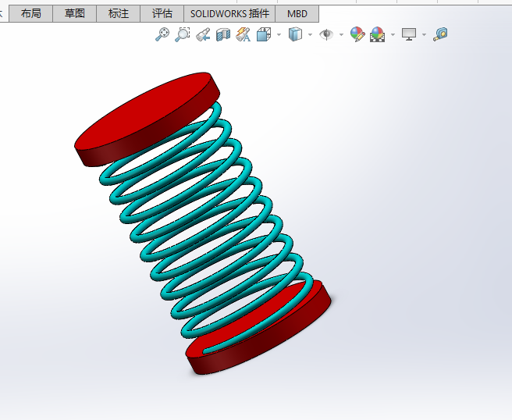Image resolution: width=512 pixels, height=420 pixels.
Task: Expand the View Orientation dropdown arrow
Action: pyautogui.click(x=279, y=35)
